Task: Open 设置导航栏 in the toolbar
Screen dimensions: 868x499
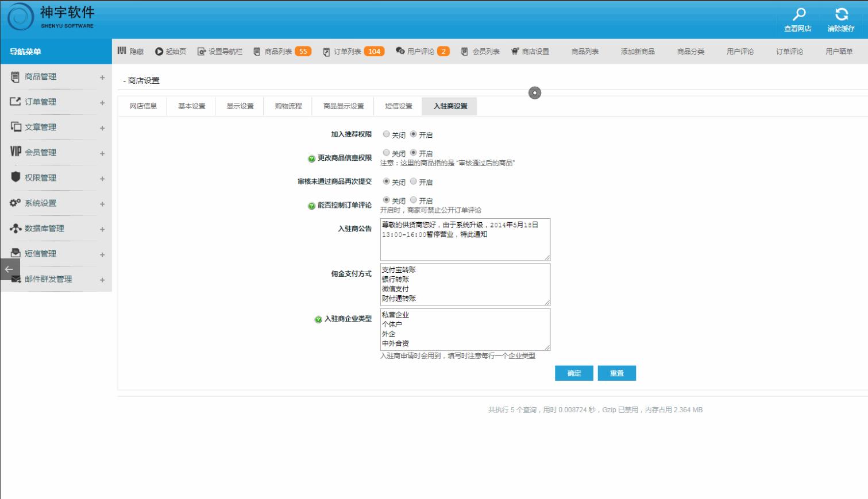Action: point(219,52)
